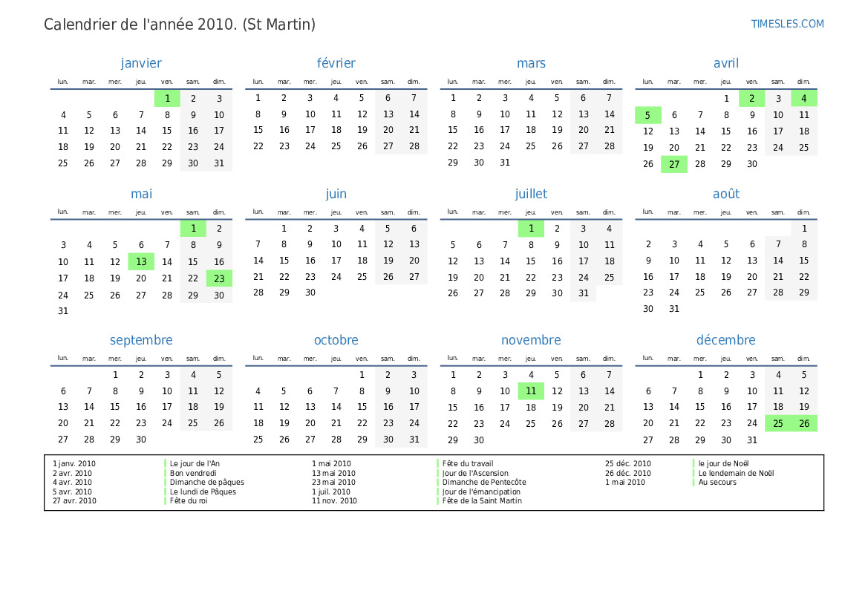Open the "Jour de l'émancipation" legend entry
The width and height of the screenshot is (868, 614).
(481, 491)
